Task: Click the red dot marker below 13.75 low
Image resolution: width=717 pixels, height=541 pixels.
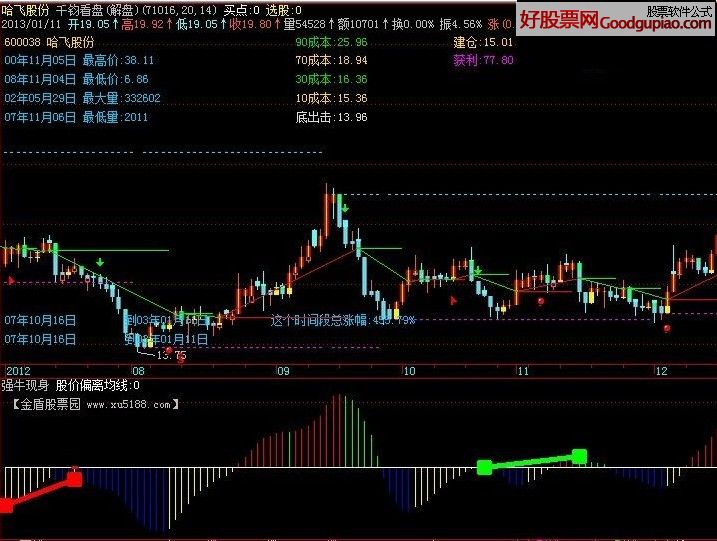Action: click(180, 360)
